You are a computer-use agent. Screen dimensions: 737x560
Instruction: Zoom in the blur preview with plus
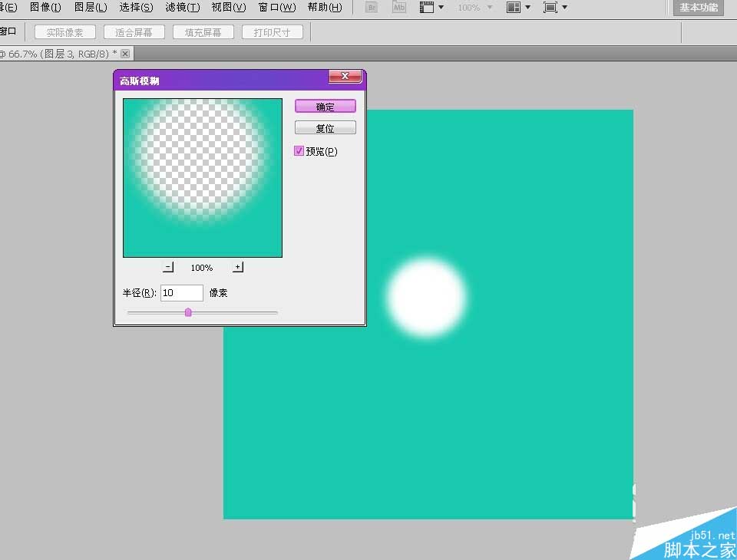pos(238,267)
